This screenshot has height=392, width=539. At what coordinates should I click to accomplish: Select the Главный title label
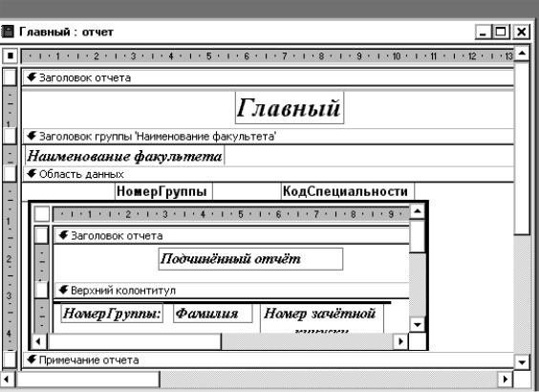290,108
